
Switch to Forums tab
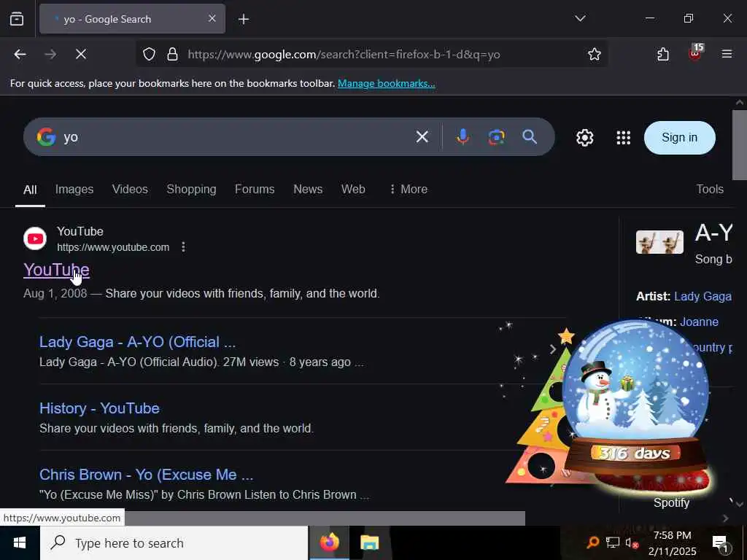point(255,189)
